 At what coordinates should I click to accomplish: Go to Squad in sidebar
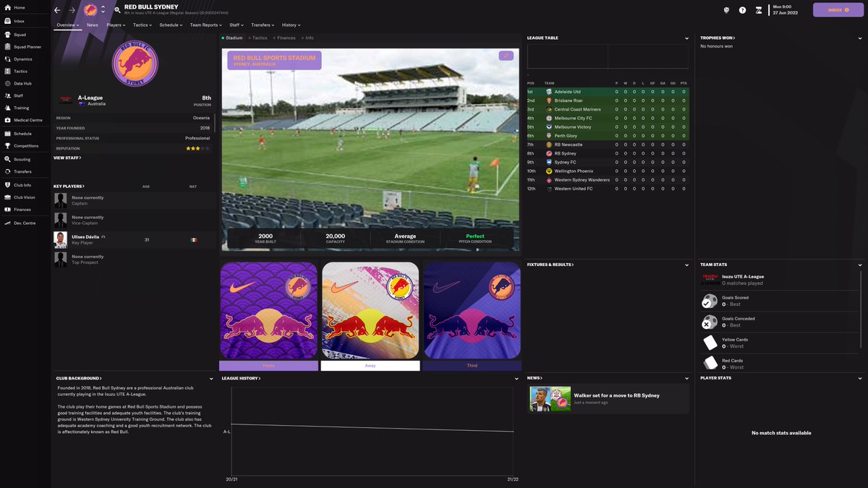pyautogui.click(x=20, y=34)
